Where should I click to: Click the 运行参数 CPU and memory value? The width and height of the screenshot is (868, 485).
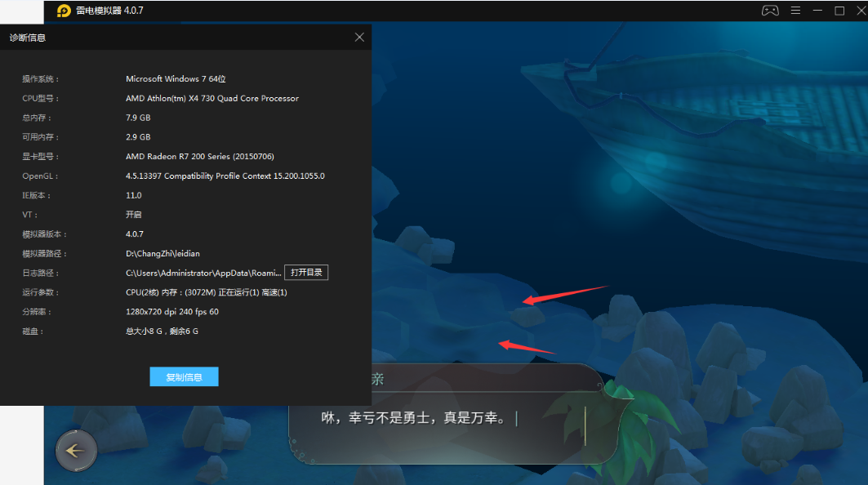(206, 292)
